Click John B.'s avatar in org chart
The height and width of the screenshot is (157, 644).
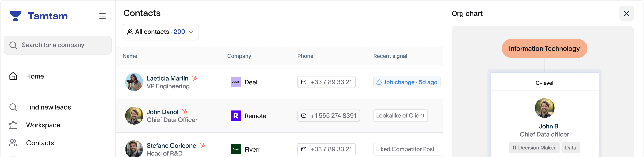(x=544, y=108)
